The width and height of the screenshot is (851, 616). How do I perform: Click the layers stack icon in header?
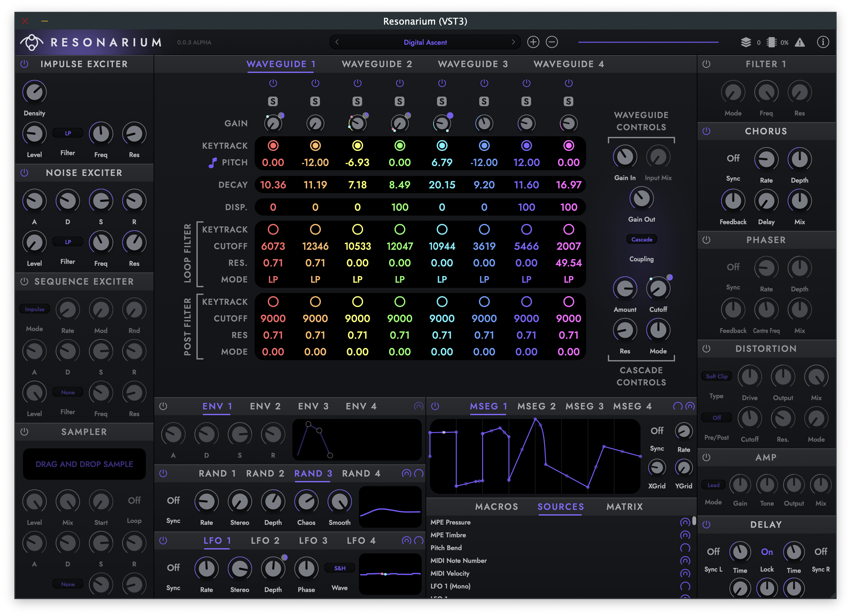click(745, 43)
